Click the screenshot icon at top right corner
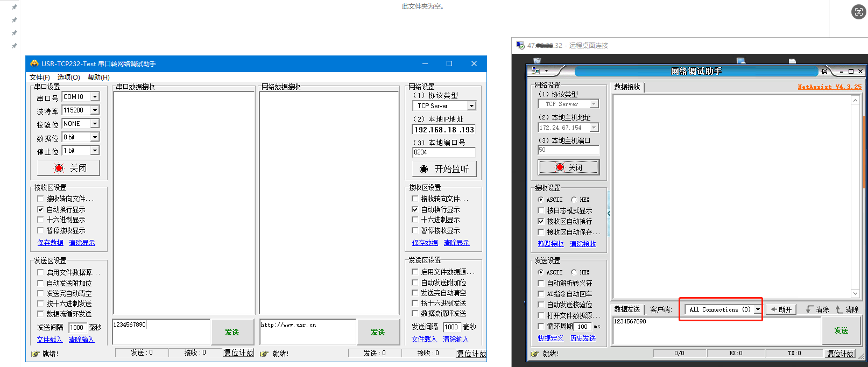The width and height of the screenshot is (868, 367). [x=859, y=12]
